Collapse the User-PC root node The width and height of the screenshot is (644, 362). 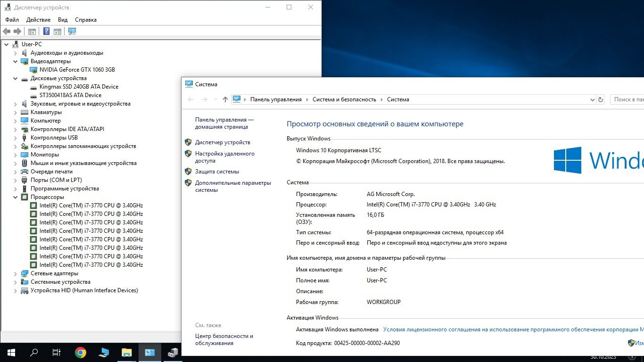[6, 44]
